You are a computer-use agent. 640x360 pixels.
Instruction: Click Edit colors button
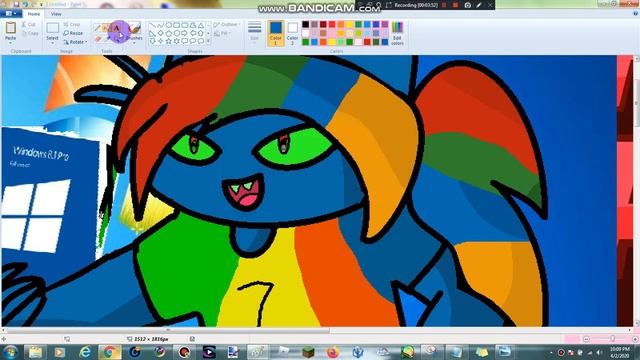coord(397,33)
